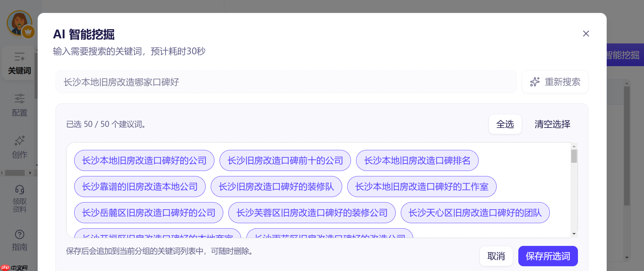Click the 取消 button

click(496, 256)
